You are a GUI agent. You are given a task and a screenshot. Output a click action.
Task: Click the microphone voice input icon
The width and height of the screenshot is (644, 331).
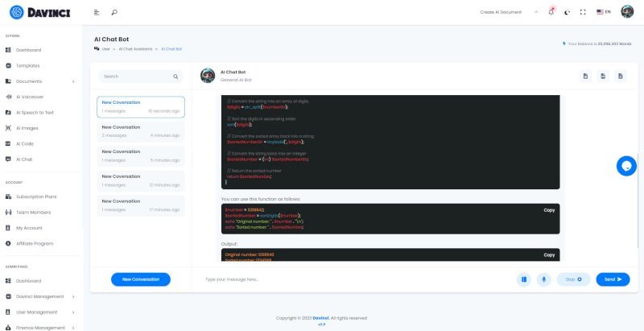click(544, 279)
